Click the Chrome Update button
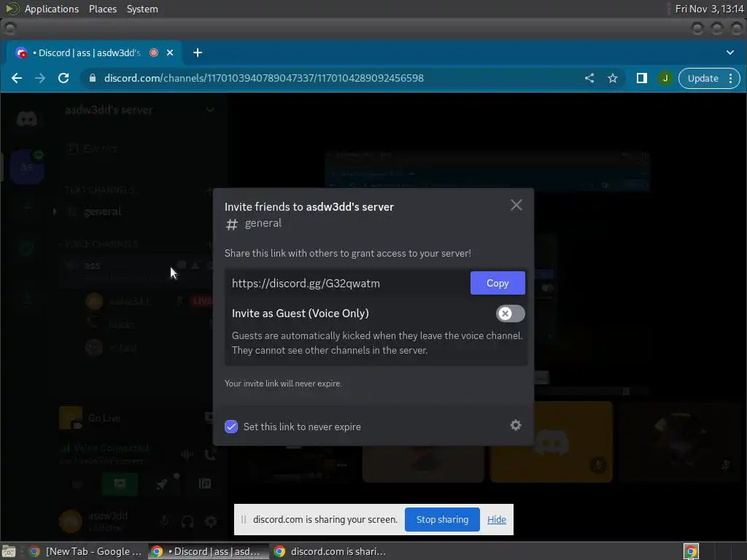Image resolution: width=747 pixels, height=560 pixels. 703,78
